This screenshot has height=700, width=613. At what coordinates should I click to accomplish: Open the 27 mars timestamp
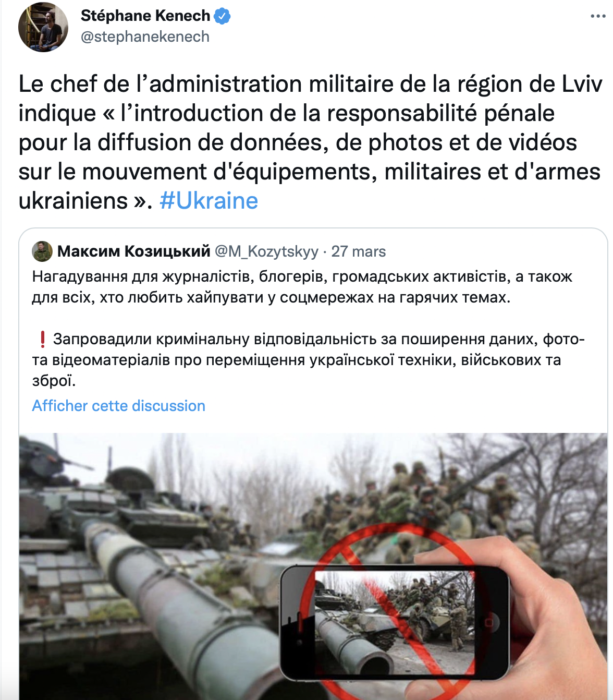(359, 251)
